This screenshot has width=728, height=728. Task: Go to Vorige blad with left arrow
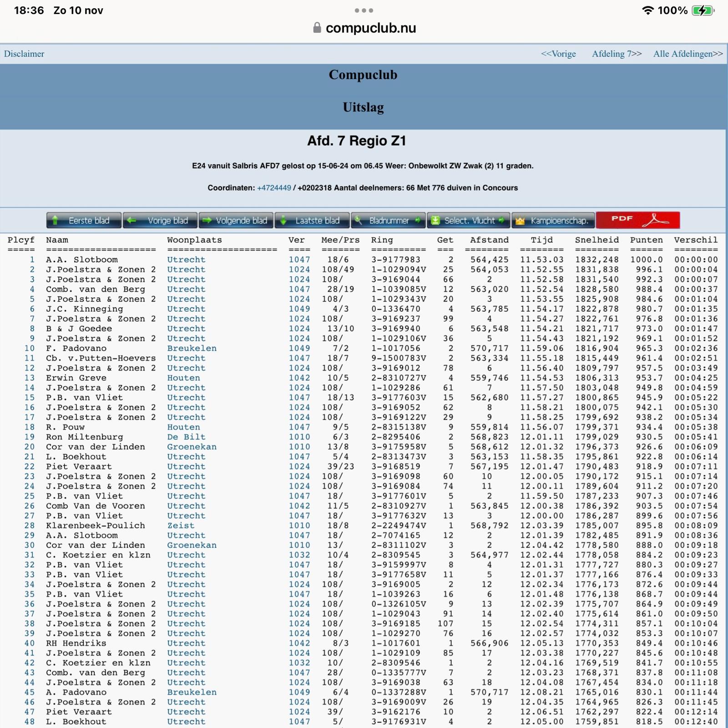[x=160, y=221]
